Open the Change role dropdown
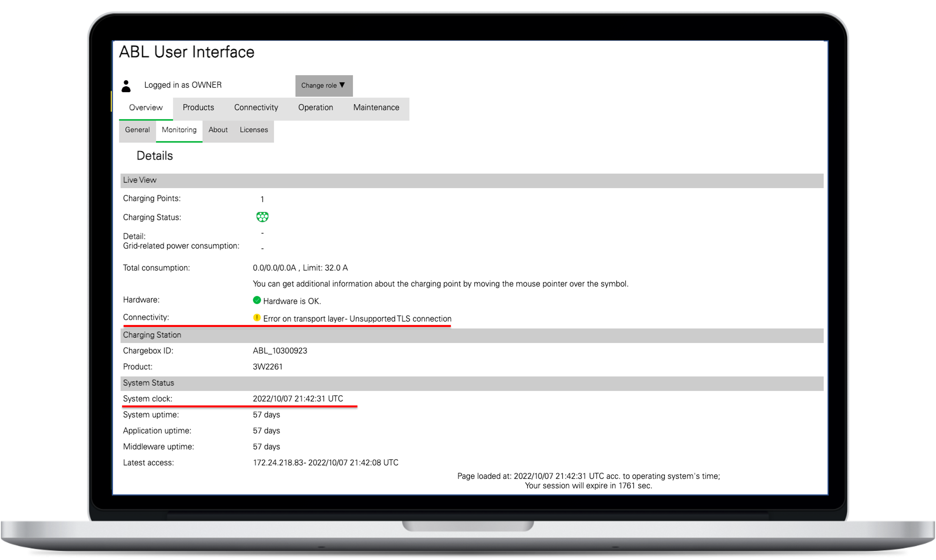 point(324,86)
